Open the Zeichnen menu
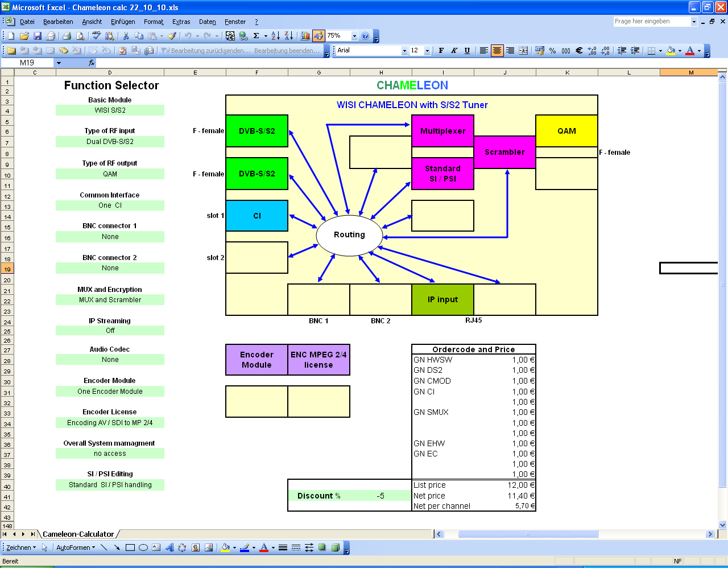 [x=21, y=548]
